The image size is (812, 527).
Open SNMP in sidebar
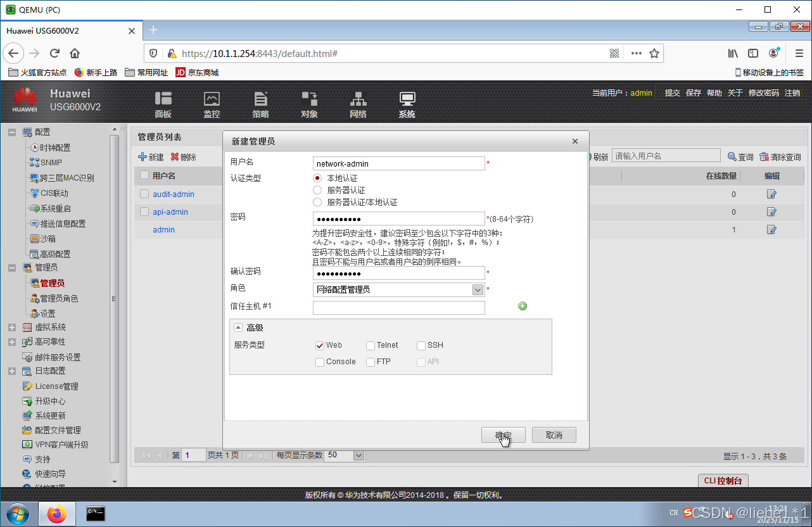[51, 163]
